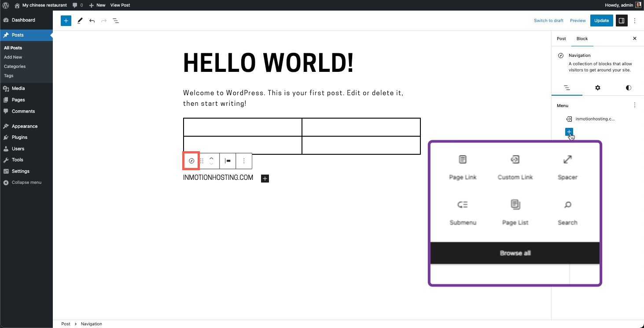This screenshot has height=328, width=644.
Task: Switch to the Post tab
Action: pyautogui.click(x=561, y=39)
